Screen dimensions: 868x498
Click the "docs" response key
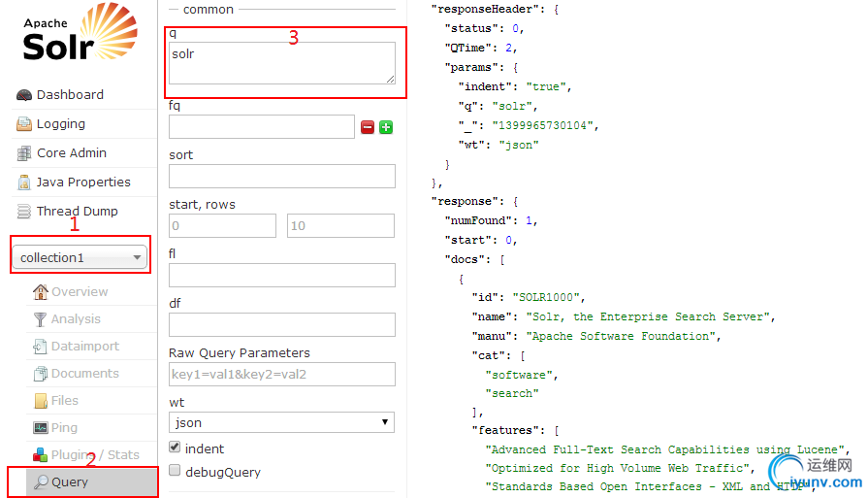tap(465, 259)
